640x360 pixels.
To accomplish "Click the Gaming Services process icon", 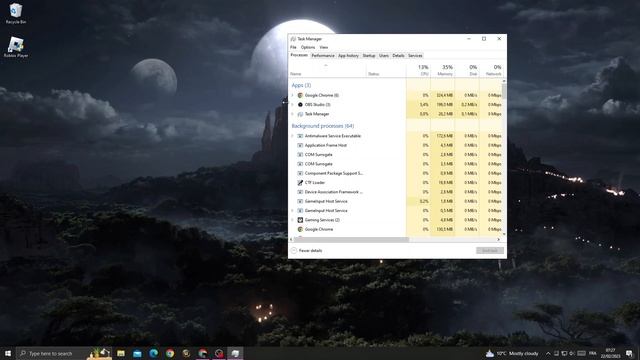I will coord(300,220).
